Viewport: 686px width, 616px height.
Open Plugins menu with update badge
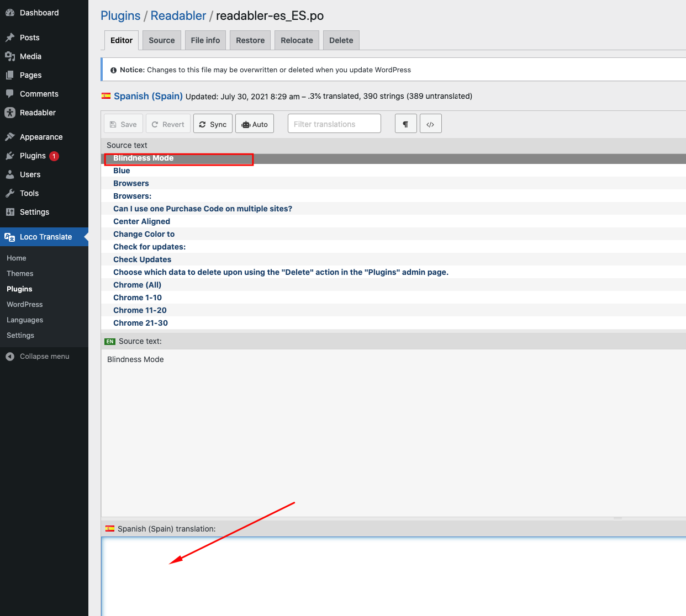pyautogui.click(x=33, y=156)
